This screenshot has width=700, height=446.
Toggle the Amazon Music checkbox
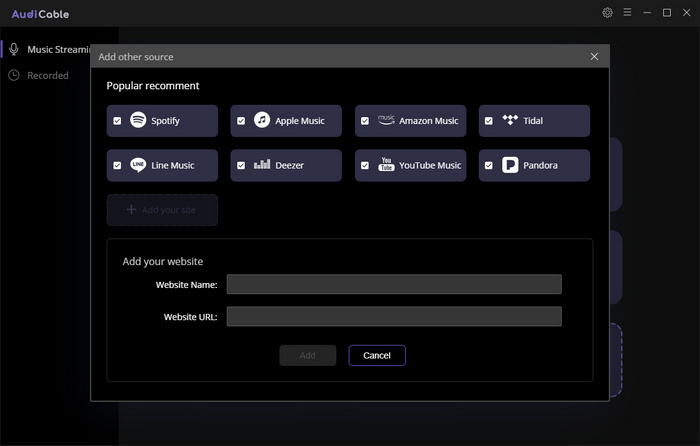pos(365,121)
